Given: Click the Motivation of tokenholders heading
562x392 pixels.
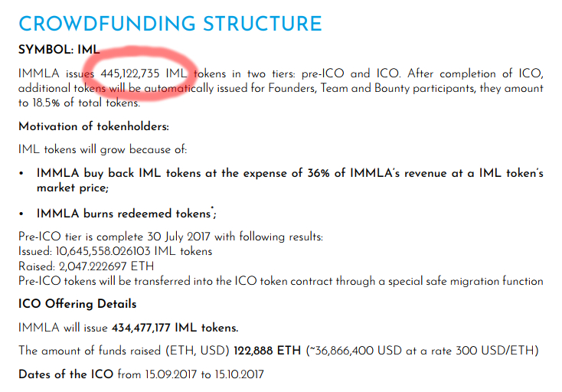Looking at the screenshot, I should 93,126.
